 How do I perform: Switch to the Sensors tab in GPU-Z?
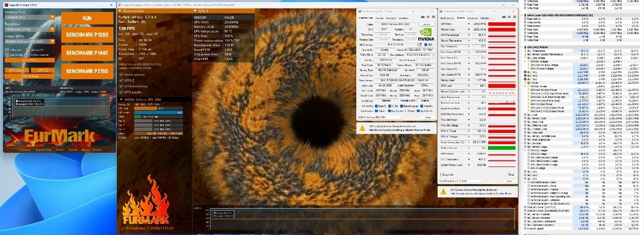(x=379, y=17)
